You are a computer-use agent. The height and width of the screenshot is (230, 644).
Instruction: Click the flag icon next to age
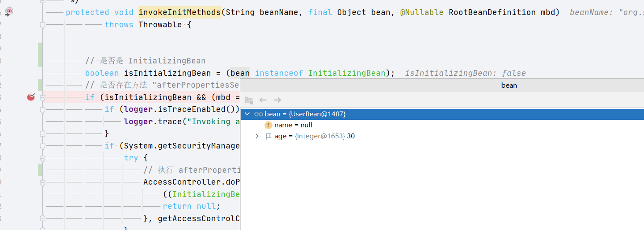268,137
